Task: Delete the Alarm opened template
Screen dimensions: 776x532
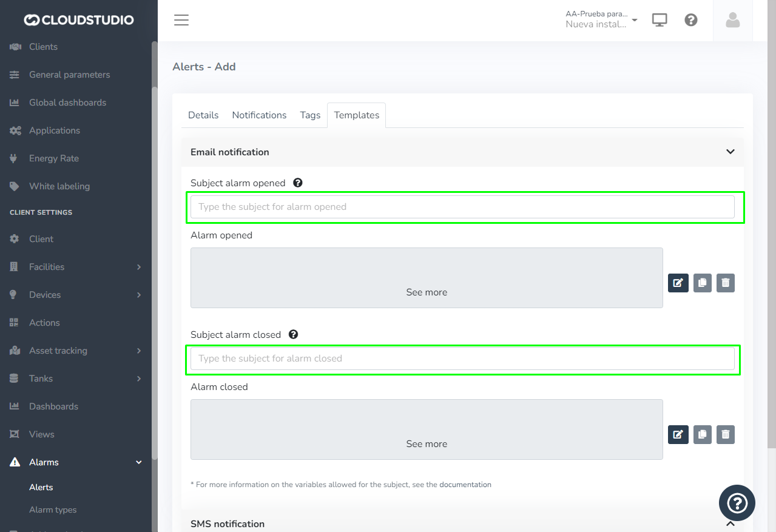Action: tap(725, 283)
